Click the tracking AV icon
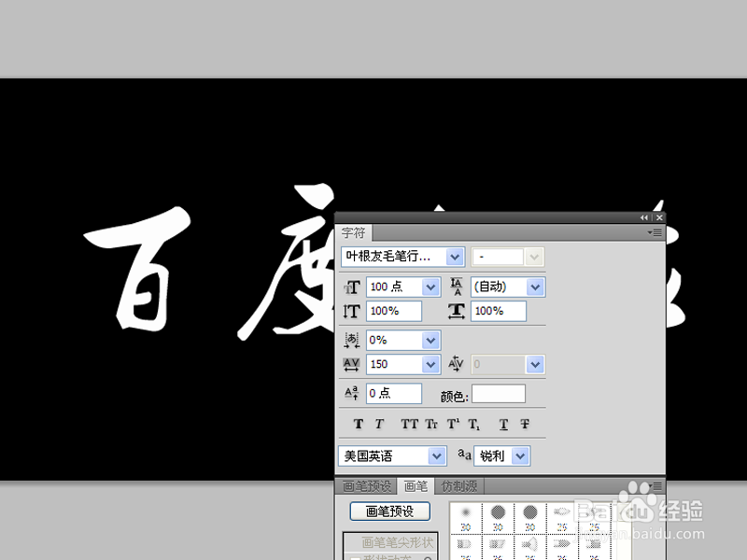The image size is (747, 560). pos(352,364)
